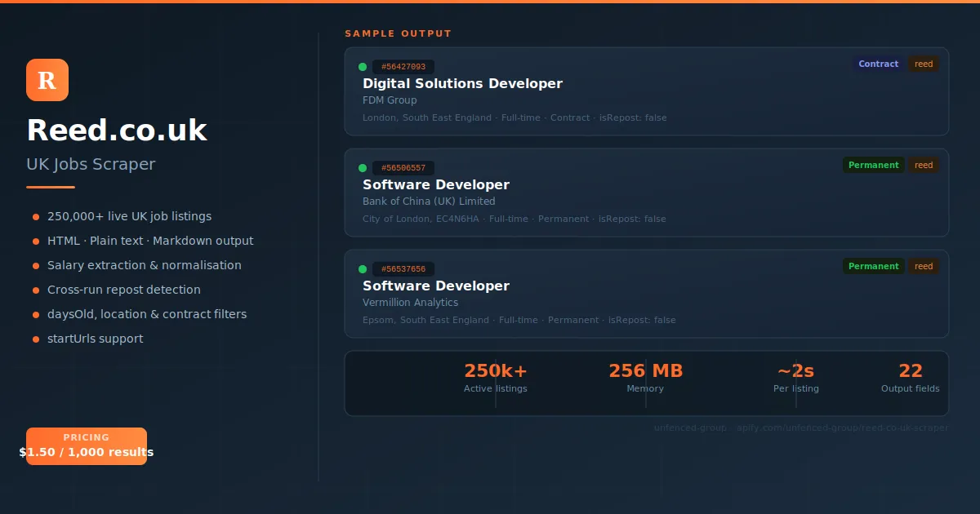Select the #56537656 job ID badge

[403, 269]
